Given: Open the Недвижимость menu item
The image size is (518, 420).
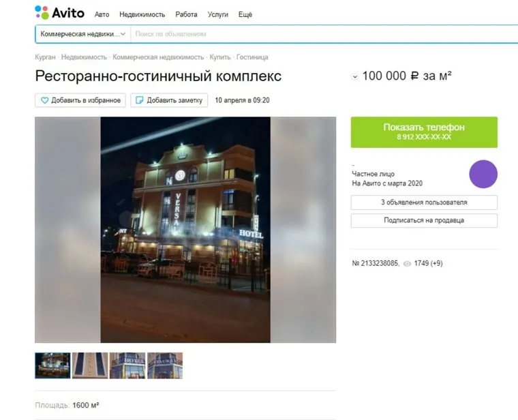Looking at the screenshot, I should [x=142, y=14].
